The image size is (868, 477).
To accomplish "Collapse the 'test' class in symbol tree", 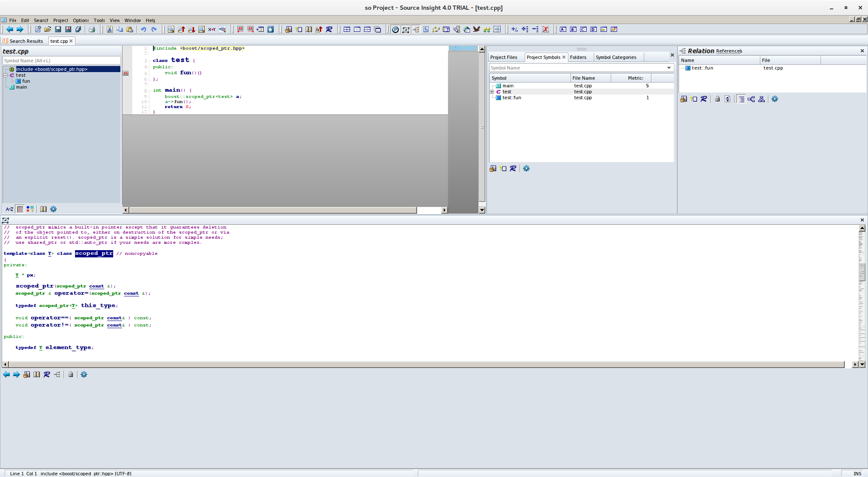I will pos(6,75).
